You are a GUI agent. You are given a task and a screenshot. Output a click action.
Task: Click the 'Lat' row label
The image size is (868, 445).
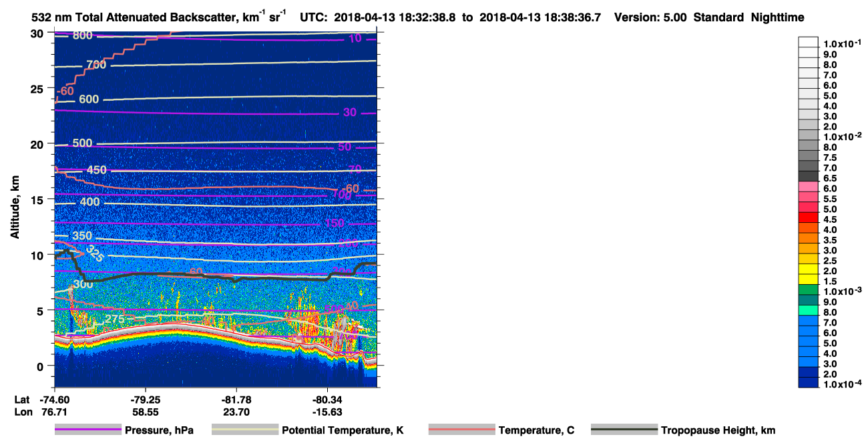pos(21,399)
